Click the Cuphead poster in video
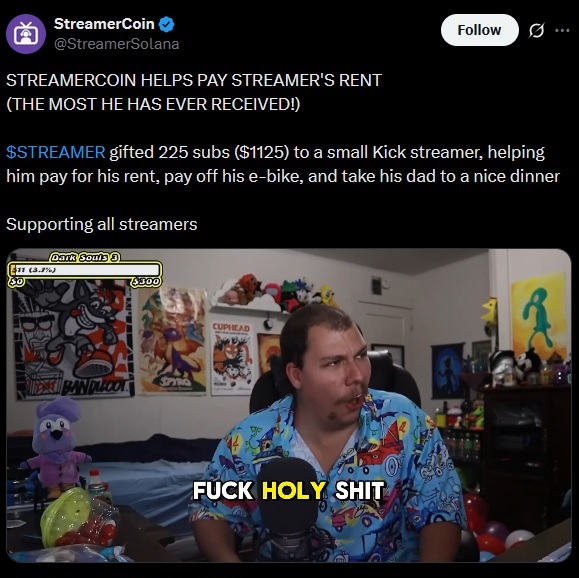Viewport: 579px width, 578px height. coord(232,358)
